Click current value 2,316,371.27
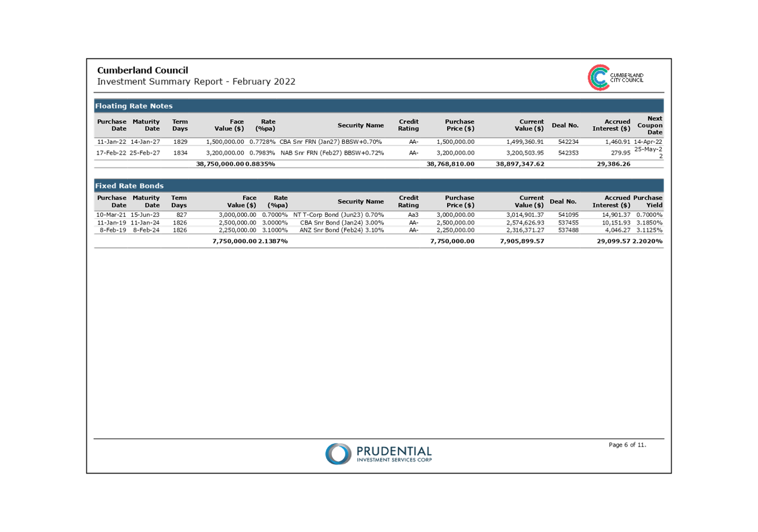Viewport: 758px width, 532px height. coord(525,230)
